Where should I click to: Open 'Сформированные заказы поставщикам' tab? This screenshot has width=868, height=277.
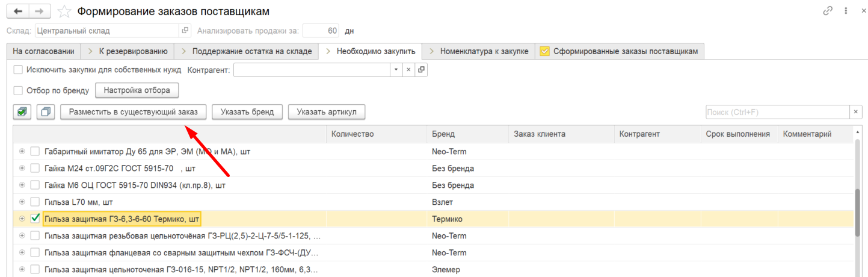point(620,52)
